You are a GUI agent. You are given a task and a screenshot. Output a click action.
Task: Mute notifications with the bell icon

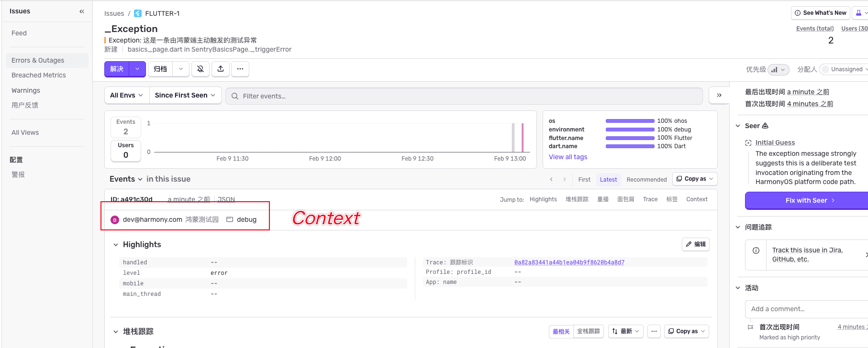point(200,69)
